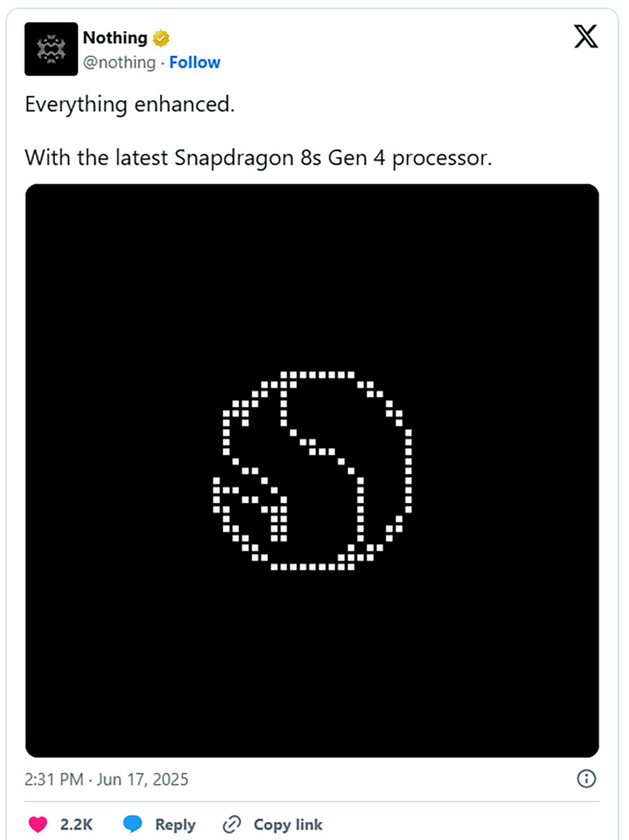This screenshot has width=629, height=840.
Task: Click the Copy link label
Action: pyautogui.click(x=288, y=825)
